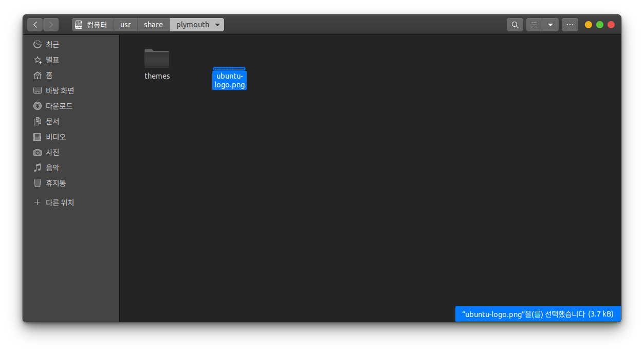Click the back navigation arrow
Image resolution: width=644 pixels, height=353 pixels.
click(x=35, y=25)
